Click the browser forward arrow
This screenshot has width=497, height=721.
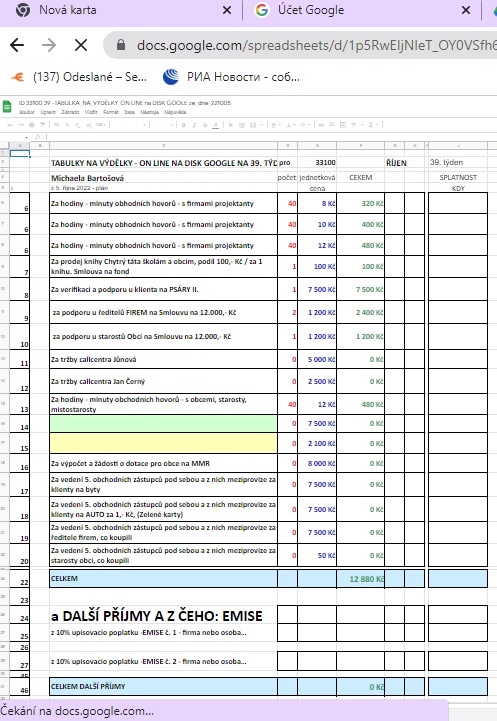click(49, 45)
